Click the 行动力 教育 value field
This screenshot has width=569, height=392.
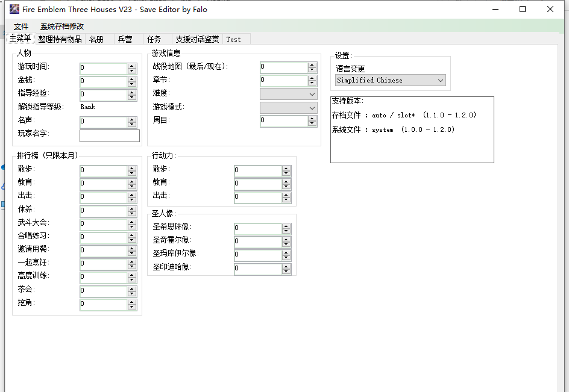tap(257, 185)
